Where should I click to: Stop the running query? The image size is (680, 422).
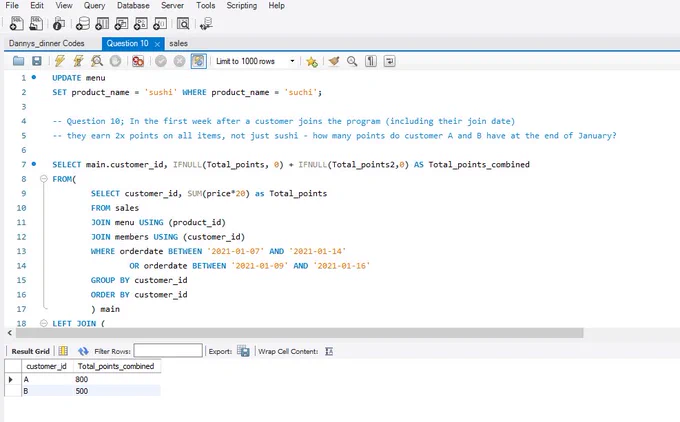point(115,61)
